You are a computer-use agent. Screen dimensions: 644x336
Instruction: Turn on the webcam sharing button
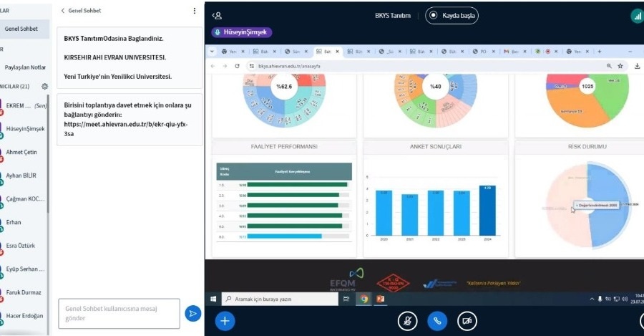(x=467, y=321)
